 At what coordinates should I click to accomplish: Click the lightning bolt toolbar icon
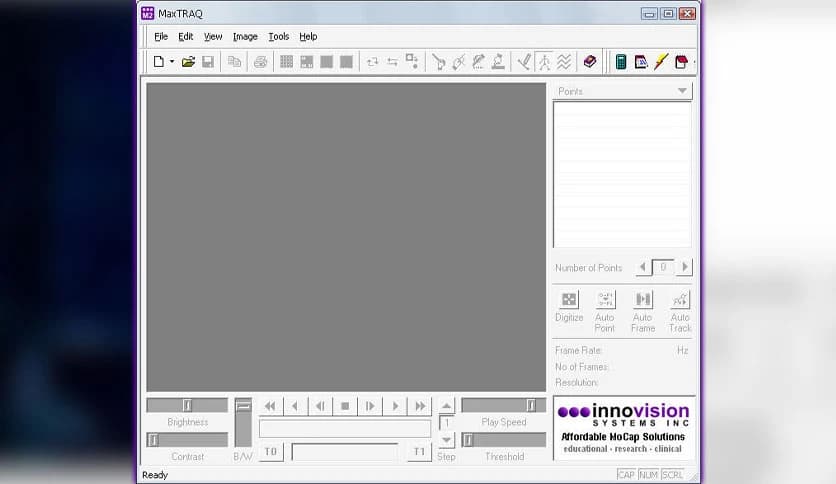[x=661, y=62]
